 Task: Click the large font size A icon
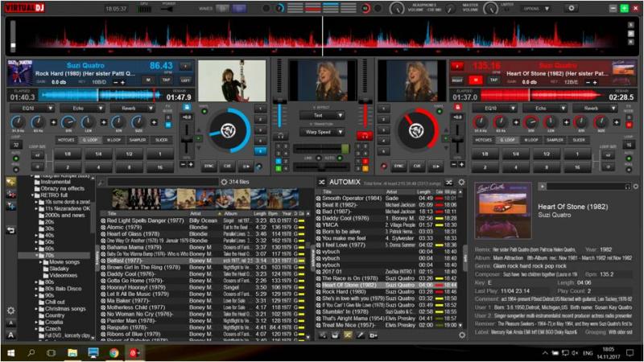11,335
